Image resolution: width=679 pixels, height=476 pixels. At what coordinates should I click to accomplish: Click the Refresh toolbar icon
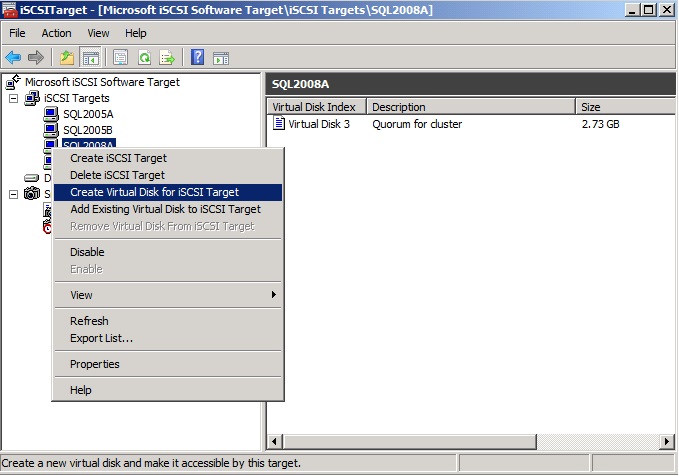[x=144, y=57]
